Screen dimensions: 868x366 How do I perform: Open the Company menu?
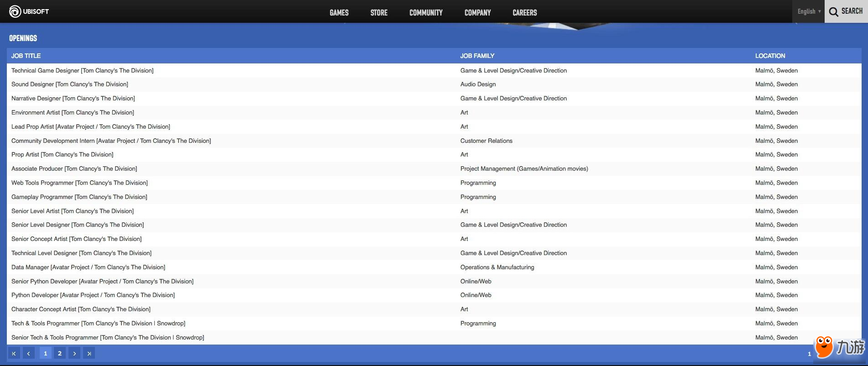pyautogui.click(x=477, y=12)
